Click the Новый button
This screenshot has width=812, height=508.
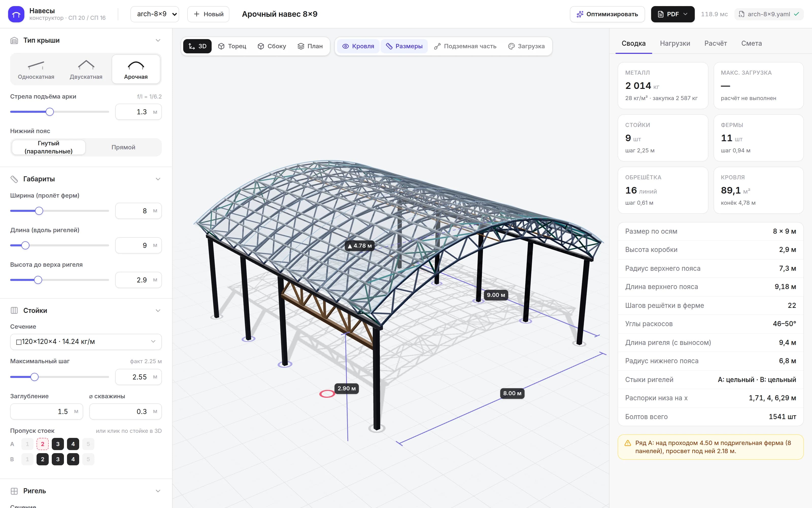[x=208, y=14]
